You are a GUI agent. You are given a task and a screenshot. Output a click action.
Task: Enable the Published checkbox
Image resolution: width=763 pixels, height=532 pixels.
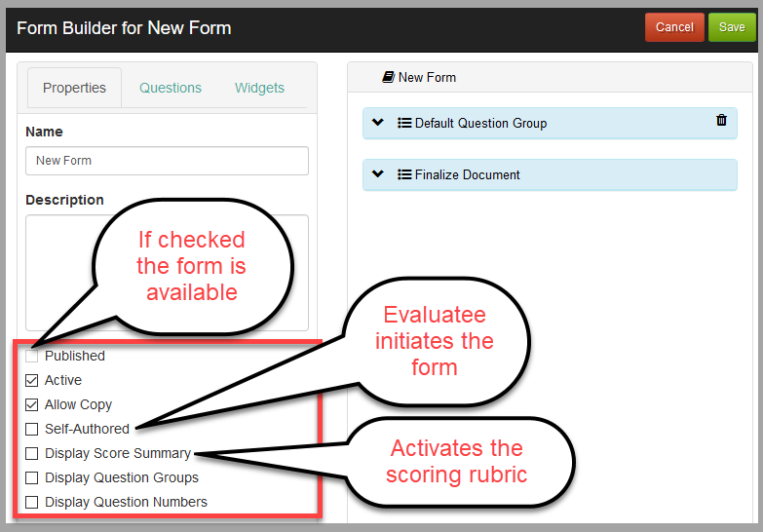click(x=31, y=356)
